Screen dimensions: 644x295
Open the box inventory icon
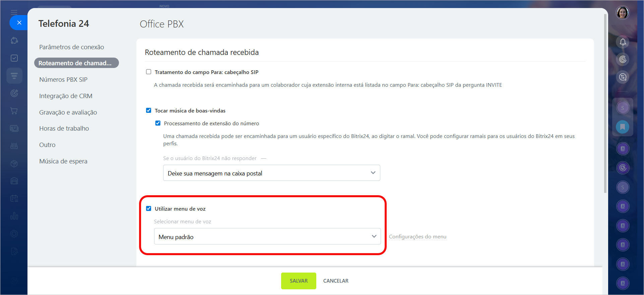[14, 163]
